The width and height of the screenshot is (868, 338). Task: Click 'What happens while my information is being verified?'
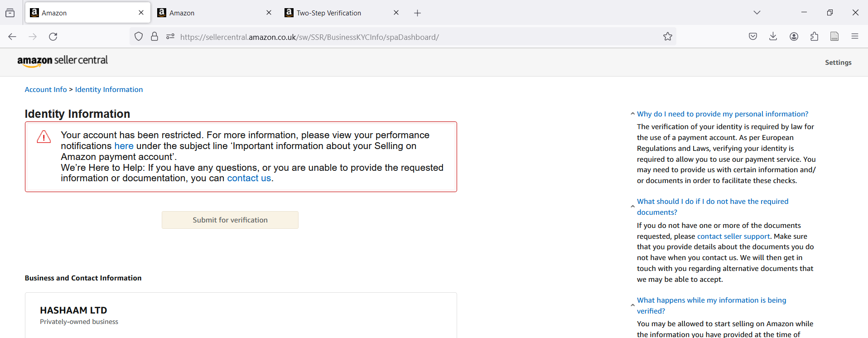tap(712, 306)
